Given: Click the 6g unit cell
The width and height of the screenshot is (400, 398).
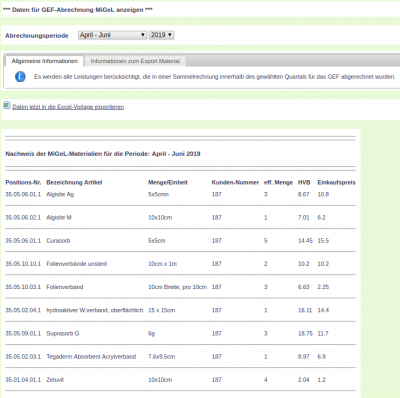Looking at the screenshot, I should [152, 333].
